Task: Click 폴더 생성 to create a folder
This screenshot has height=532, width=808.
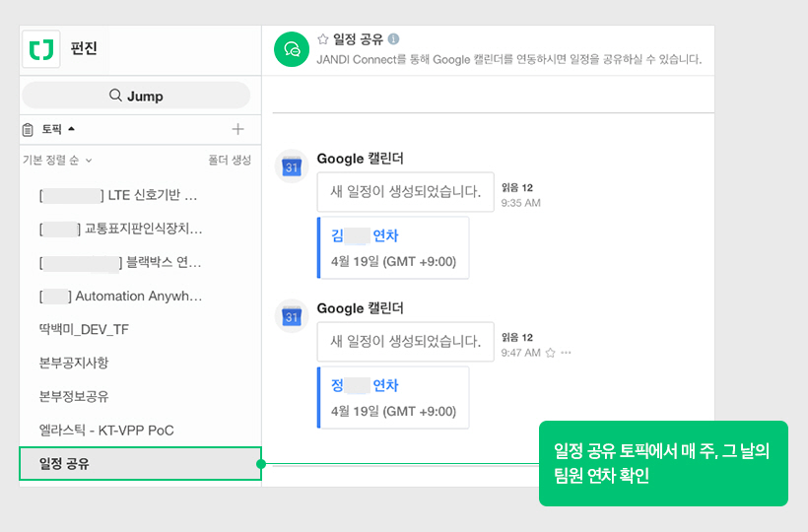Action: tap(229, 160)
